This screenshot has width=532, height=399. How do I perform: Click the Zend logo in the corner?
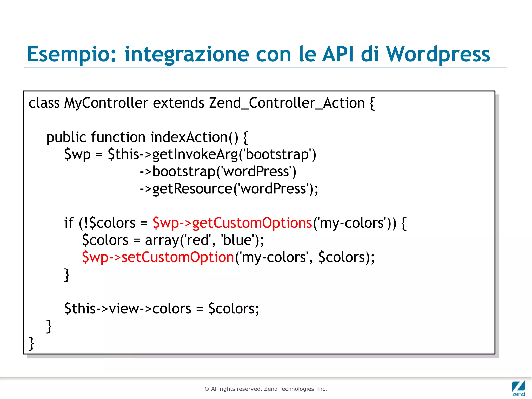(x=518, y=388)
